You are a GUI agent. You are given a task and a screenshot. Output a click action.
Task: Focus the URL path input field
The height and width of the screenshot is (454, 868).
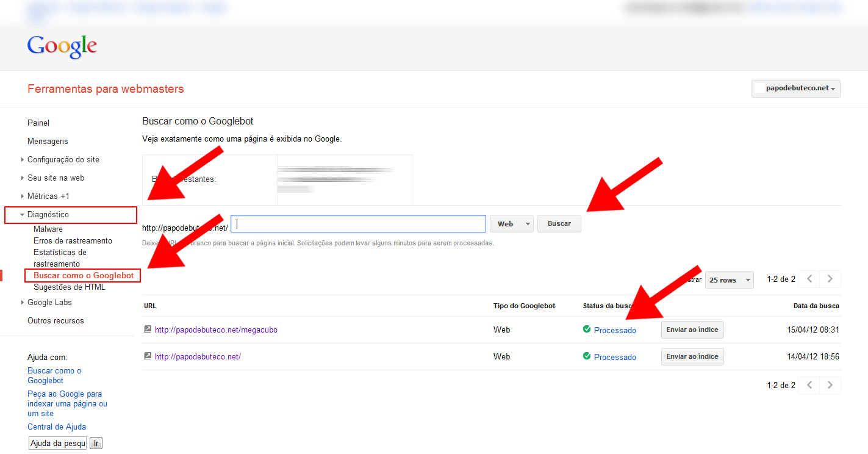(358, 223)
